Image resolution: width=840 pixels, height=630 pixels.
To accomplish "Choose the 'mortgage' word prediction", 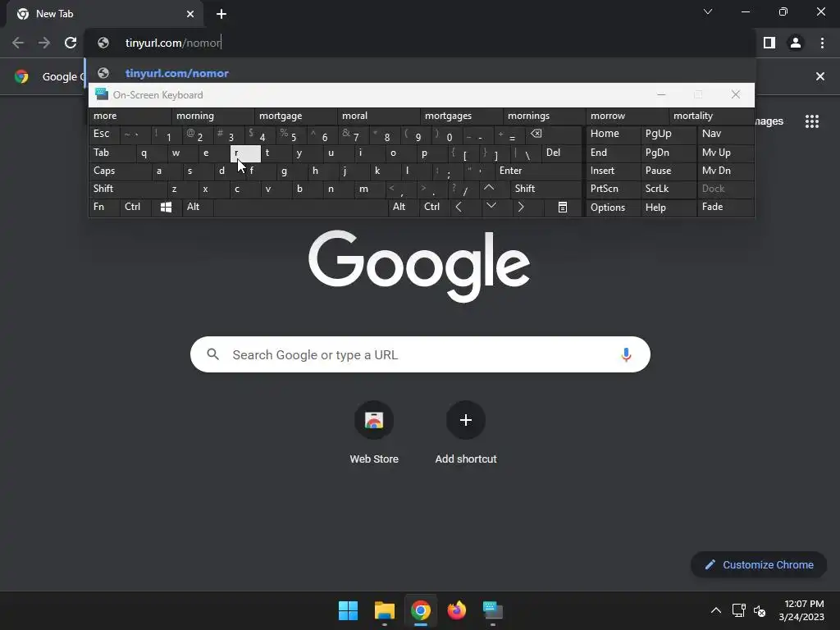I will (295, 116).
